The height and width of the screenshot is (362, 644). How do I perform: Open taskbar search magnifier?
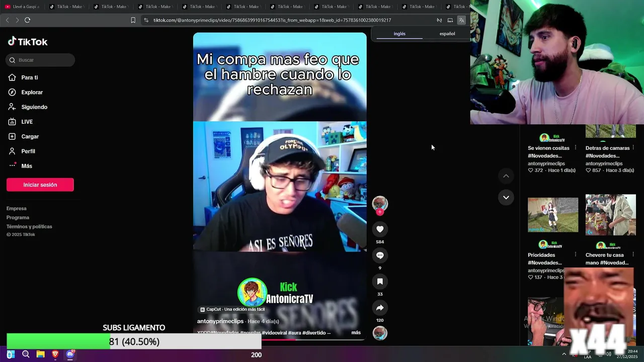tap(26, 354)
